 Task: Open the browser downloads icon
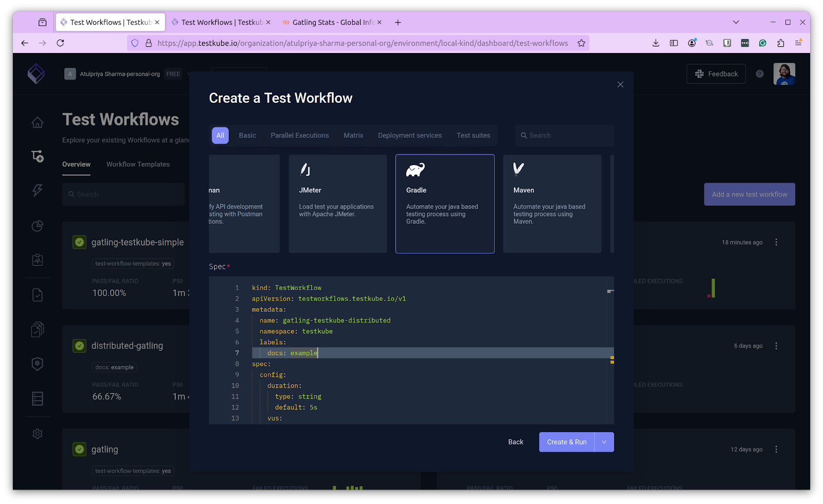tap(656, 43)
